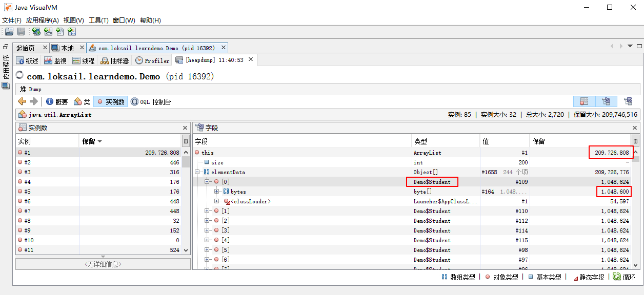The image size is (644, 295).
Task: Expand the [4] element node
Action: pos(207,240)
